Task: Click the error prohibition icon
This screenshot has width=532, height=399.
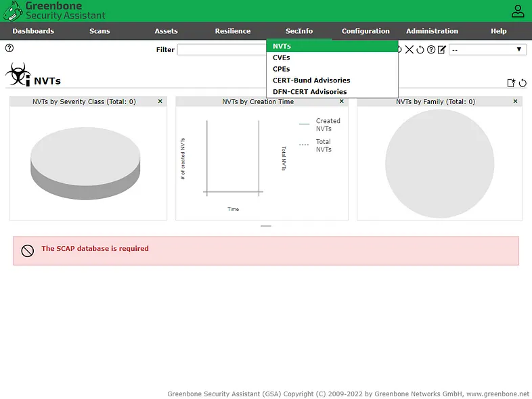Action: (28, 251)
